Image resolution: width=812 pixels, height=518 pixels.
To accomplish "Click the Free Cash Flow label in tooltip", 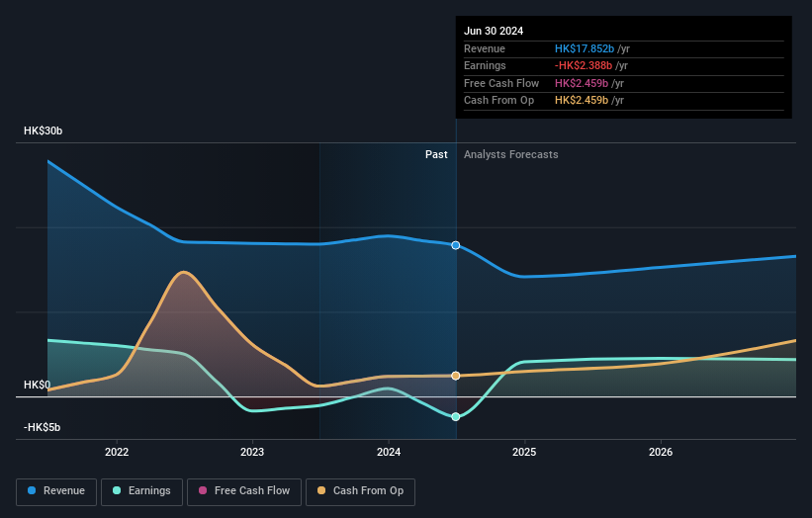I will click(501, 83).
